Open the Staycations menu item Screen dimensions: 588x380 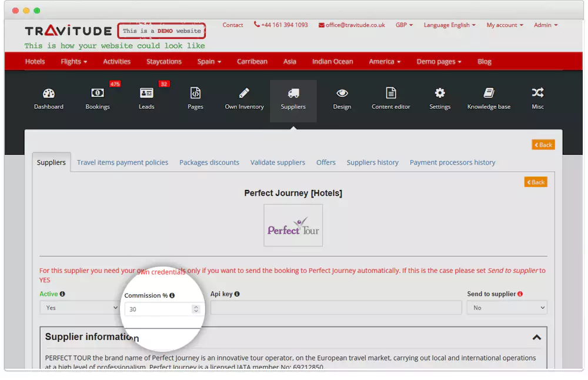(x=163, y=61)
